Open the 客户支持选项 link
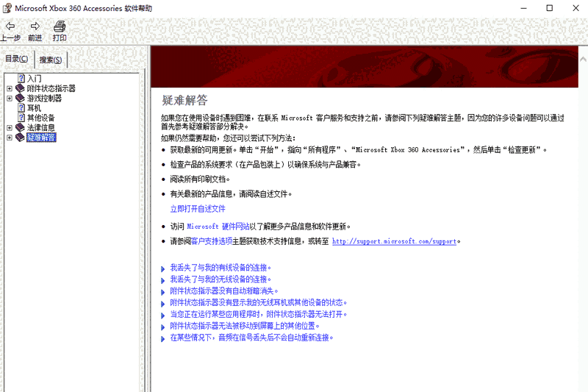Image resolution: width=588 pixels, height=392 pixels. click(212, 241)
